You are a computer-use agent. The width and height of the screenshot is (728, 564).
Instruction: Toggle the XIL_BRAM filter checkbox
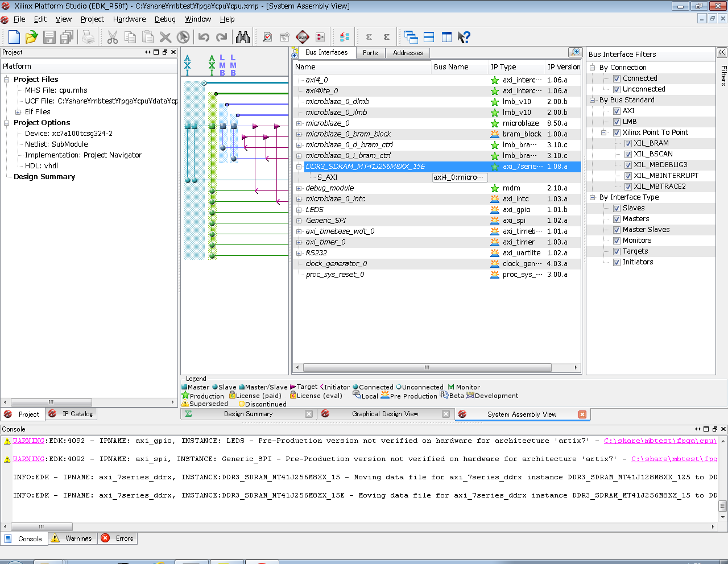click(x=628, y=143)
